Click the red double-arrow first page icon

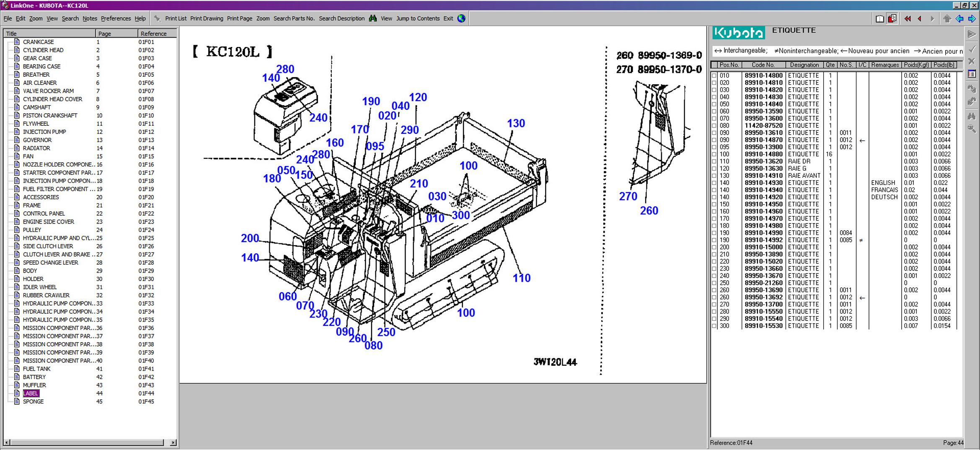907,18
